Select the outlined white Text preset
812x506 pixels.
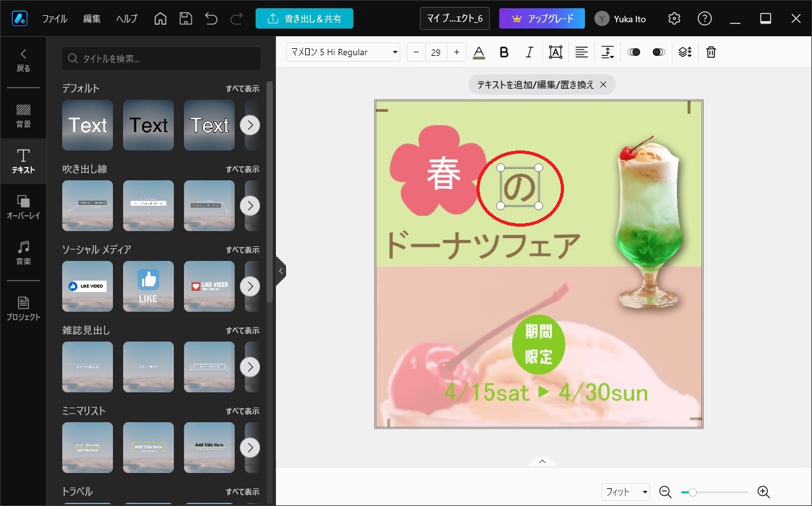pos(209,125)
